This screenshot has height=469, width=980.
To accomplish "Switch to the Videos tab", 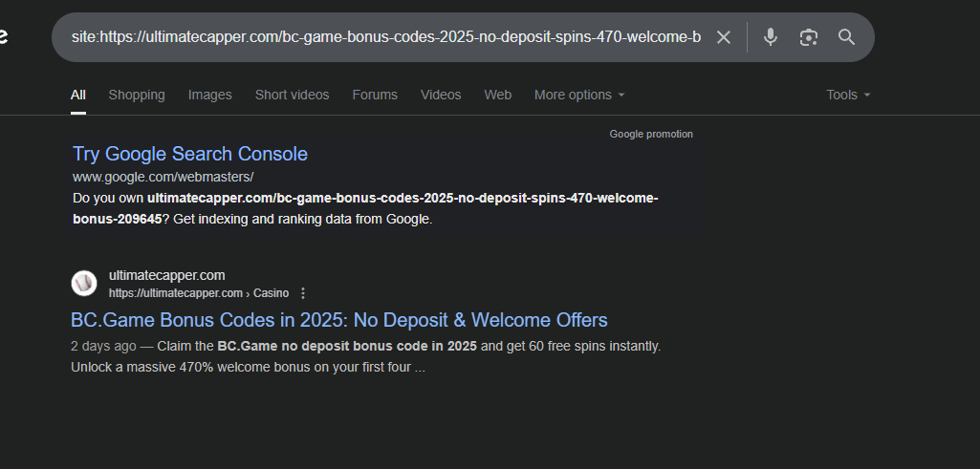I will [441, 95].
